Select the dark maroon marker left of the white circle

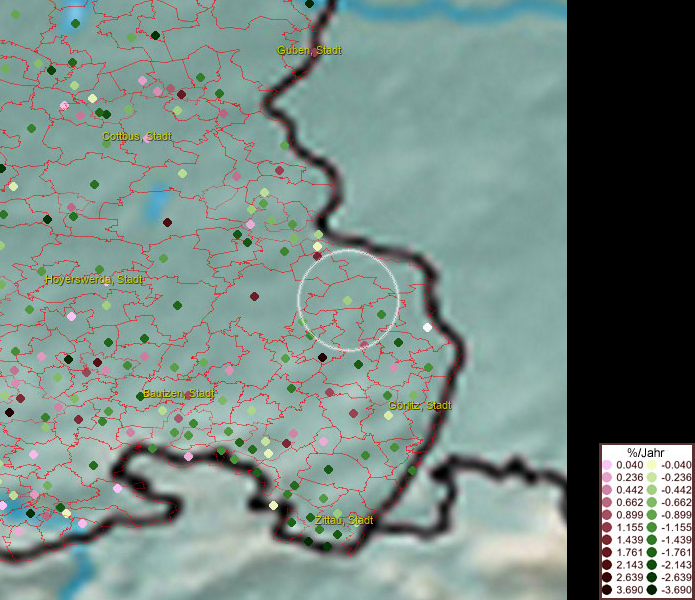click(254, 296)
